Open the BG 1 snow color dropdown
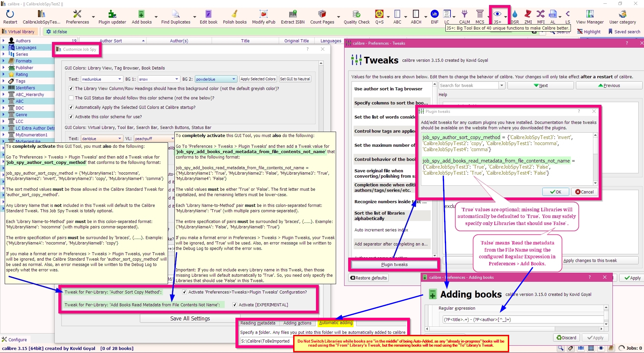Viewport: 644px width, 353px height. (159, 79)
